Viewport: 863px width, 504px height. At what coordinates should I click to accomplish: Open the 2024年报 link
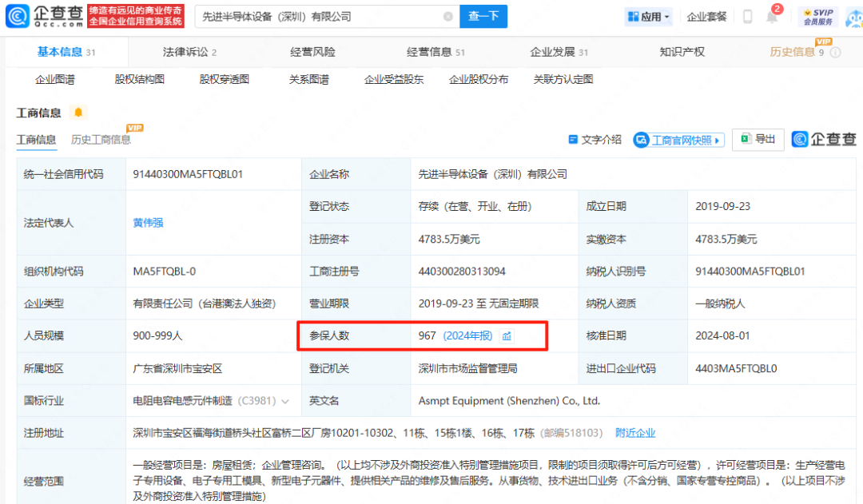[467, 335]
